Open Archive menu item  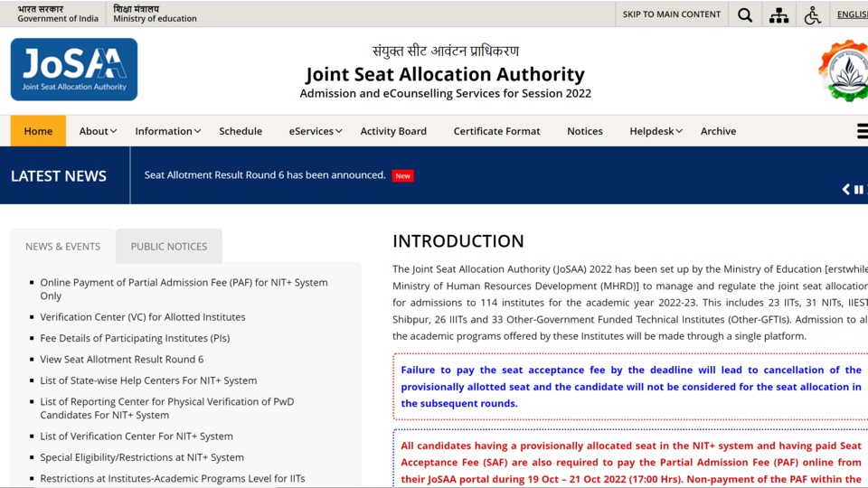click(718, 131)
